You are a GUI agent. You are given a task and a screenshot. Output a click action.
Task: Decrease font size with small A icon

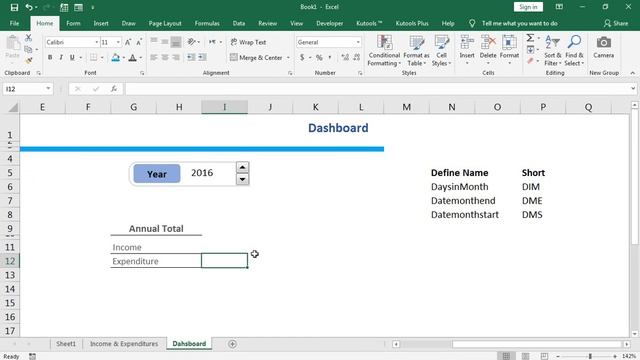pos(139,42)
